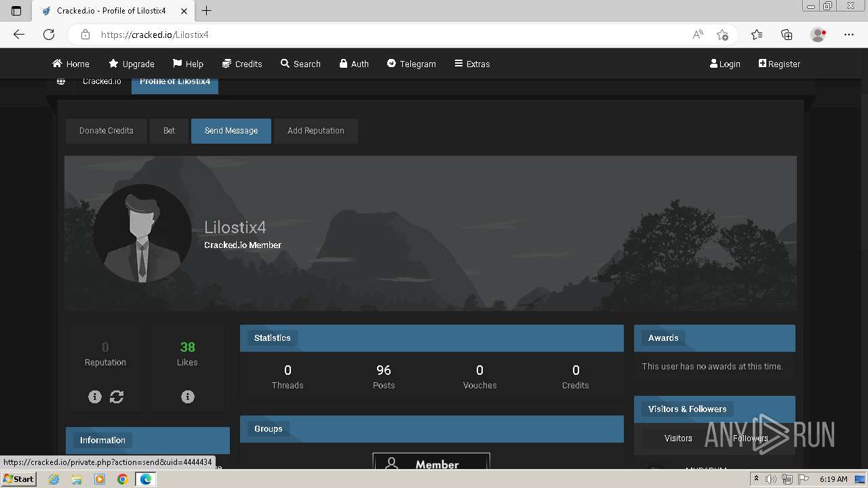Screen dimensions: 868x488
Task: Open the tab actions menu icon
Action: [16, 11]
